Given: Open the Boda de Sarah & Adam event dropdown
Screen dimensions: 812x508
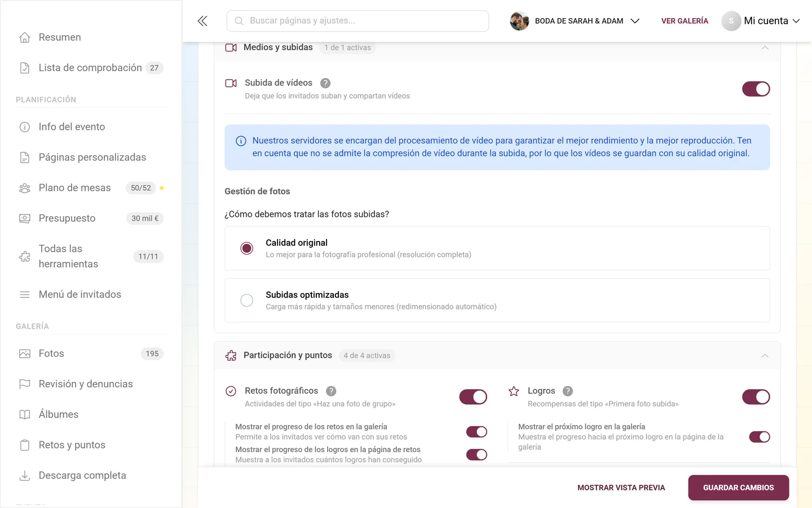Looking at the screenshot, I should pos(575,21).
